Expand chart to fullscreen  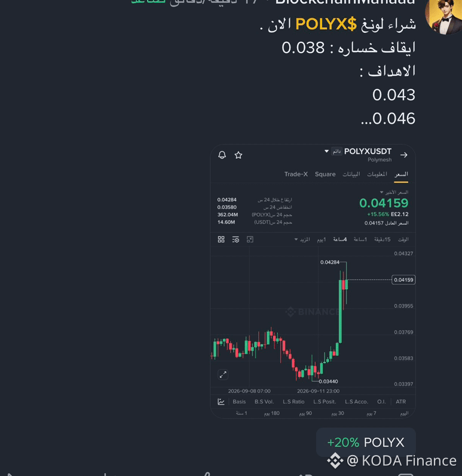pos(223,374)
